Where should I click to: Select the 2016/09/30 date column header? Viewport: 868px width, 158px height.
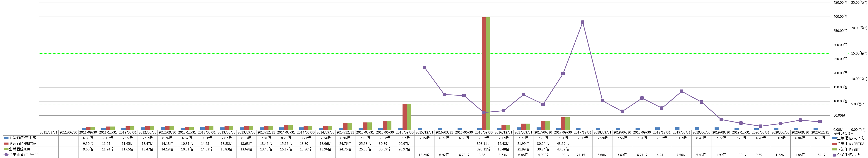[x=484, y=132]
